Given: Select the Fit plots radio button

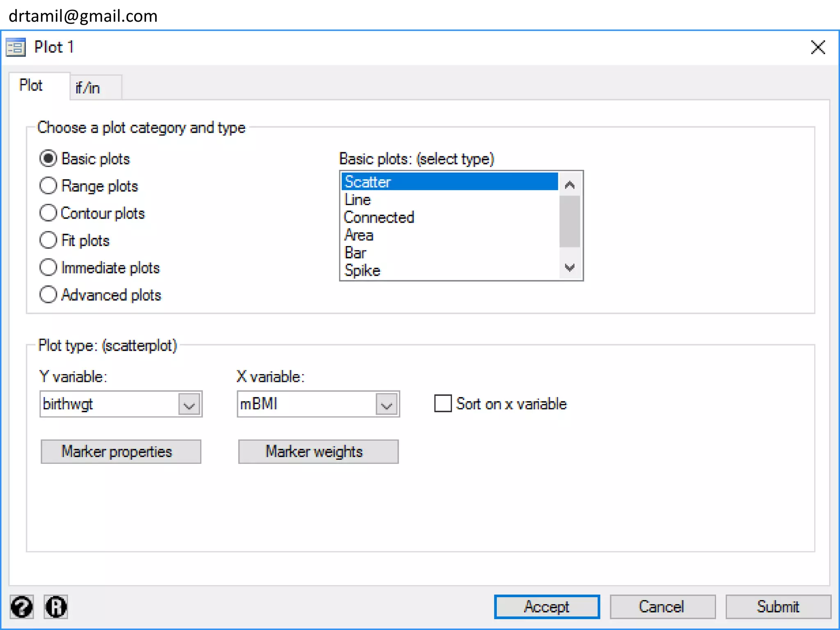Looking at the screenshot, I should 48,240.
